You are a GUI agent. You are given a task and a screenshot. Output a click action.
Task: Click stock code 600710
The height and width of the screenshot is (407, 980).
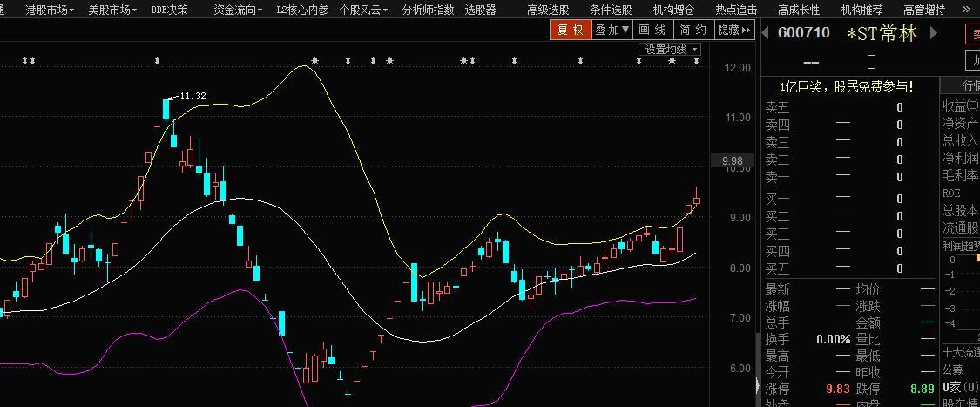pos(804,33)
